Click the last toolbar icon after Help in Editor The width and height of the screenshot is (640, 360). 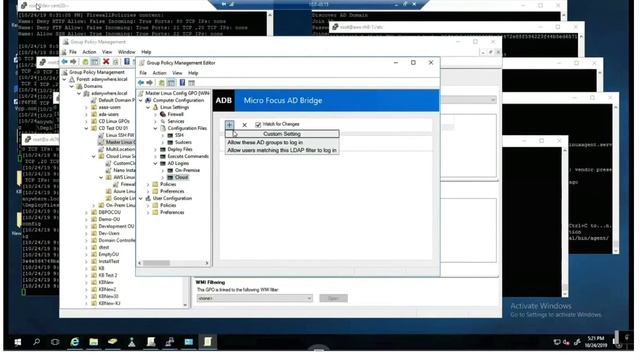pyautogui.click(x=191, y=83)
